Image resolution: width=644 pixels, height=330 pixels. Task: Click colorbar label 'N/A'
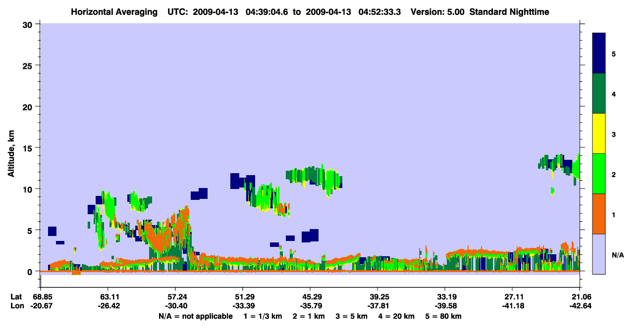(617, 255)
